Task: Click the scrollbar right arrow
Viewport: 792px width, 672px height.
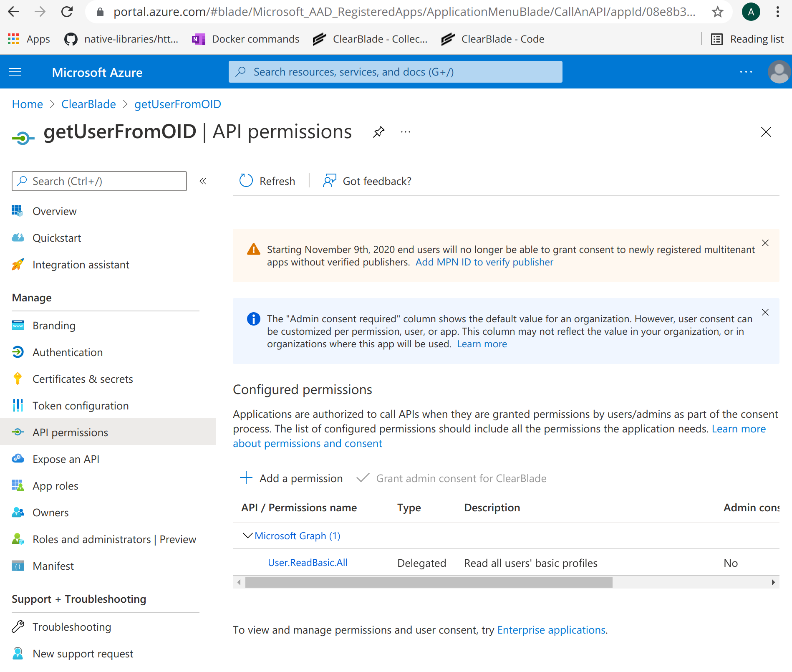Action: [773, 582]
